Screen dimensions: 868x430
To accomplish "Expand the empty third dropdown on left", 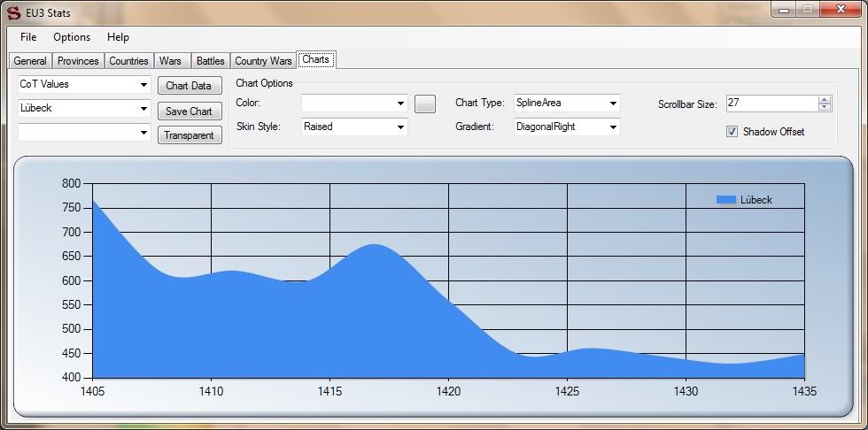I will (x=144, y=133).
